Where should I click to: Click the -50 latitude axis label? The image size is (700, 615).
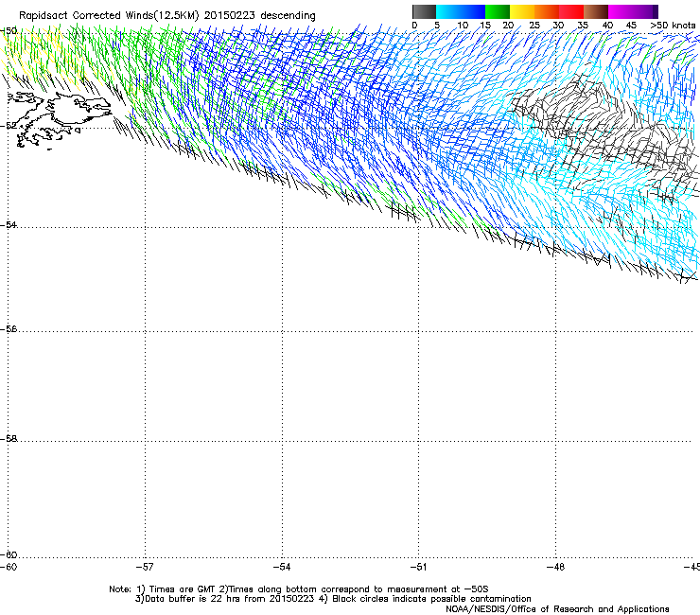(x=9, y=31)
